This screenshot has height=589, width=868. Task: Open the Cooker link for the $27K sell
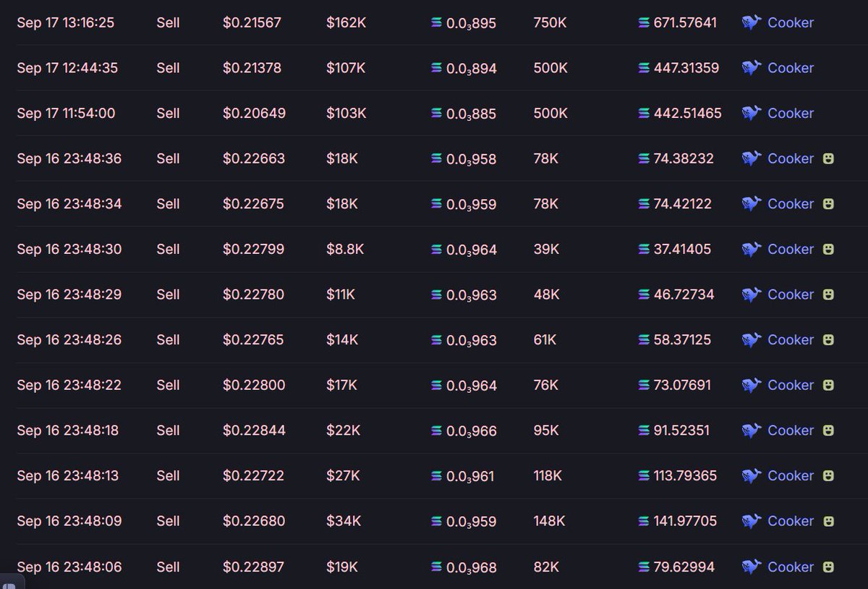point(791,476)
